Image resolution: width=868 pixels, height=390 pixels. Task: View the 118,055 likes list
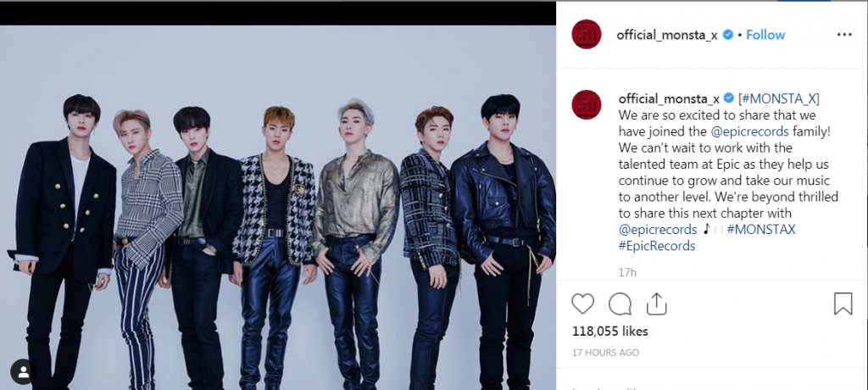(x=609, y=331)
